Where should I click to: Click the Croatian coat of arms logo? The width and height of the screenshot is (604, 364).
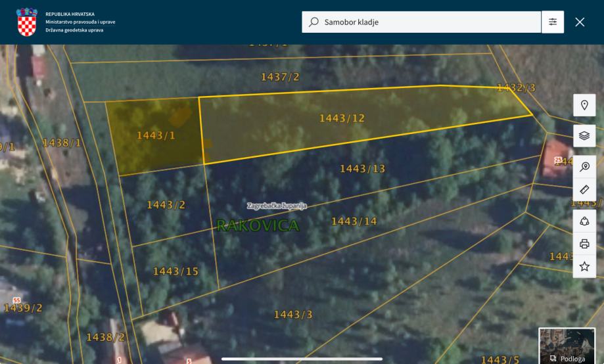26,22
